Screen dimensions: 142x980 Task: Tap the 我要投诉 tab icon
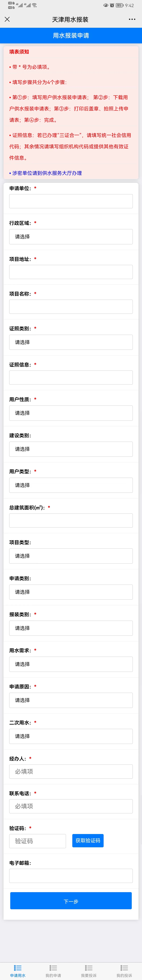click(x=89, y=968)
